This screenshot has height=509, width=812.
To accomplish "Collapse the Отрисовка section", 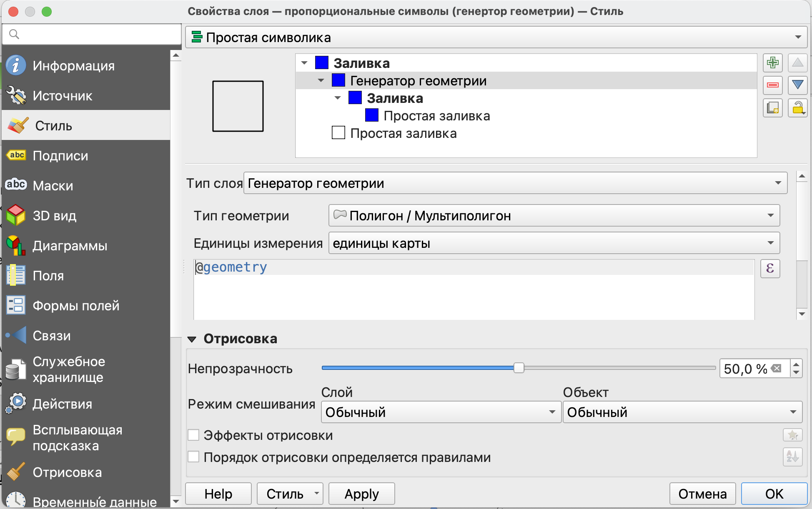I will click(x=192, y=339).
